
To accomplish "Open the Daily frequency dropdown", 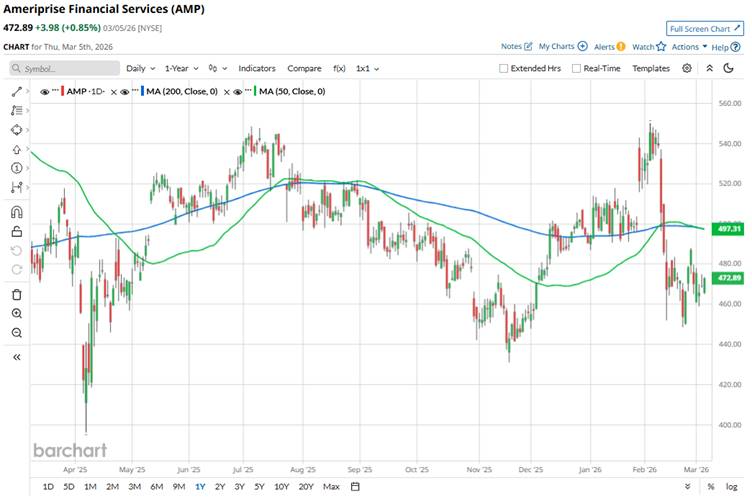I will point(139,68).
